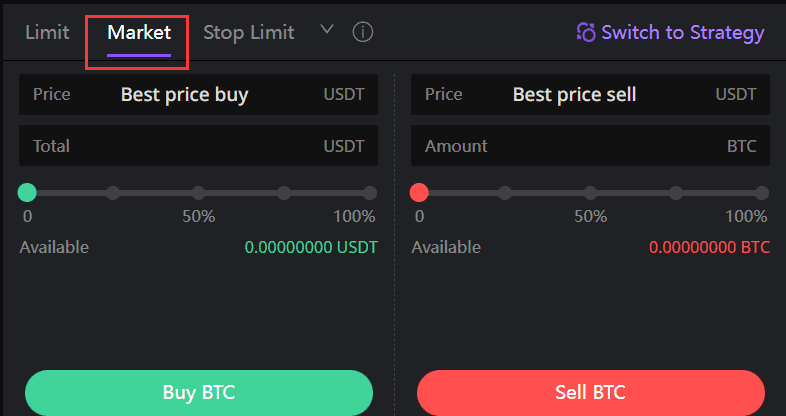786x416 pixels.
Task: Click the green Buy BTC button
Action: [x=199, y=392]
